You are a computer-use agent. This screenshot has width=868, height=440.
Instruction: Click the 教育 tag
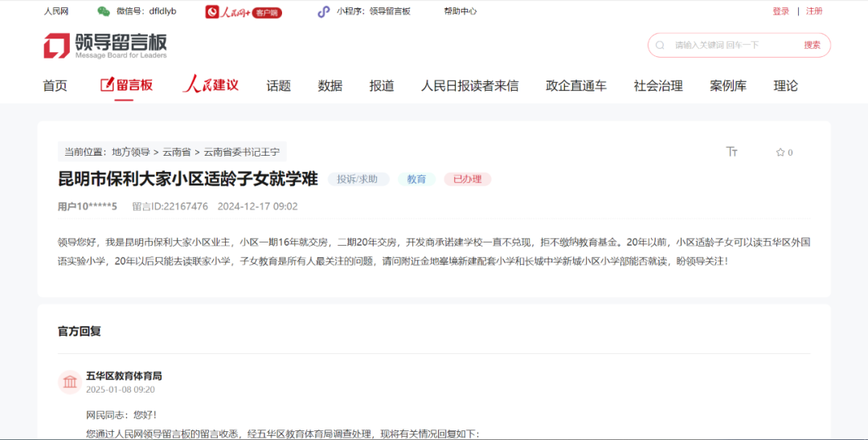click(416, 179)
